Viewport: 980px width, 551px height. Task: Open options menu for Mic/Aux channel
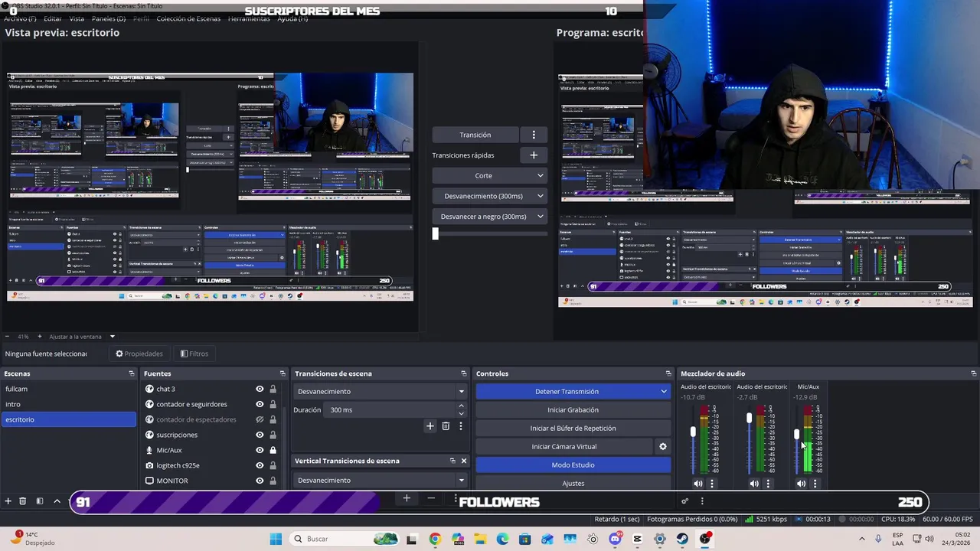(x=815, y=484)
